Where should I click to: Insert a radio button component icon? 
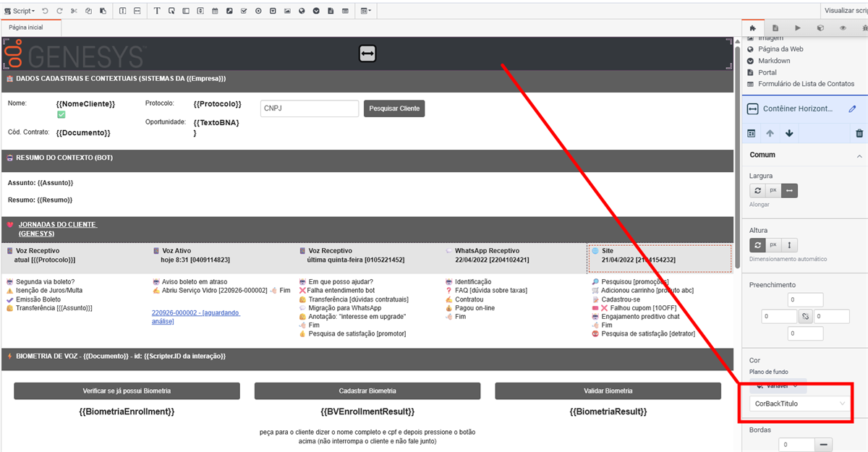[258, 11]
